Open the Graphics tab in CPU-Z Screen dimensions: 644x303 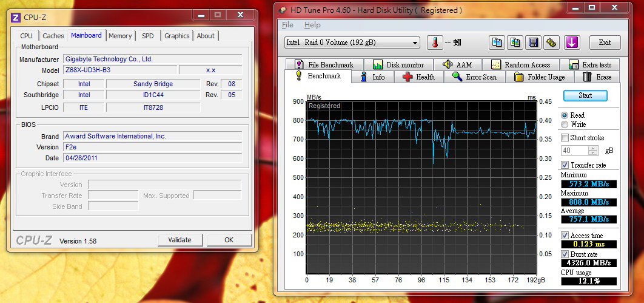(x=177, y=36)
